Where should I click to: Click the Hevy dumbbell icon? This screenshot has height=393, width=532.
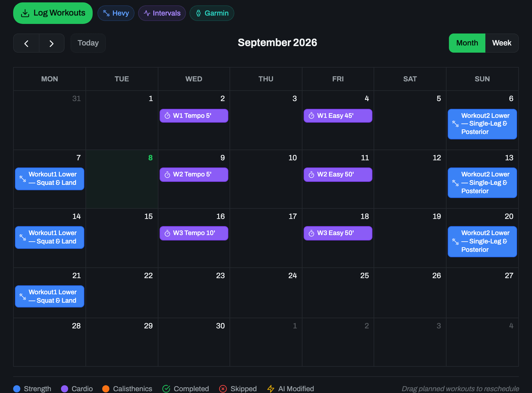(106, 13)
